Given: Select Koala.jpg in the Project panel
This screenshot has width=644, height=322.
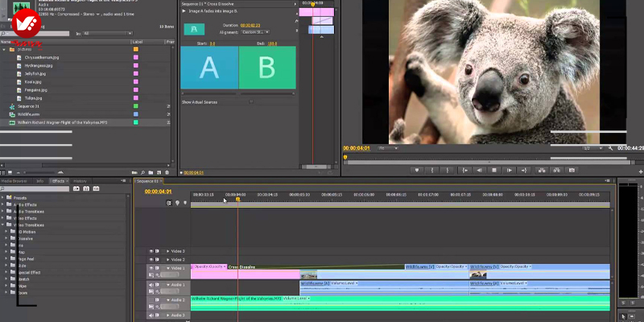Looking at the screenshot, I should (x=33, y=82).
